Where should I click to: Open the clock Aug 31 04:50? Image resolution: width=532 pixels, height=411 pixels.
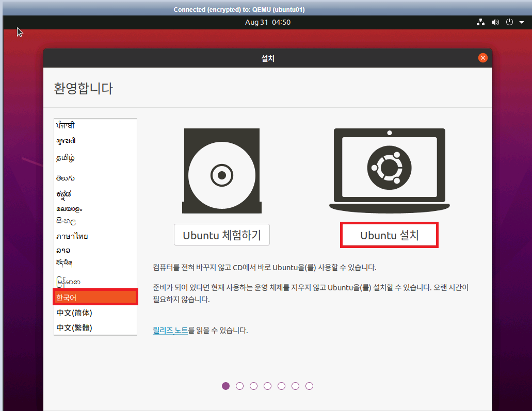click(x=268, y=22)
